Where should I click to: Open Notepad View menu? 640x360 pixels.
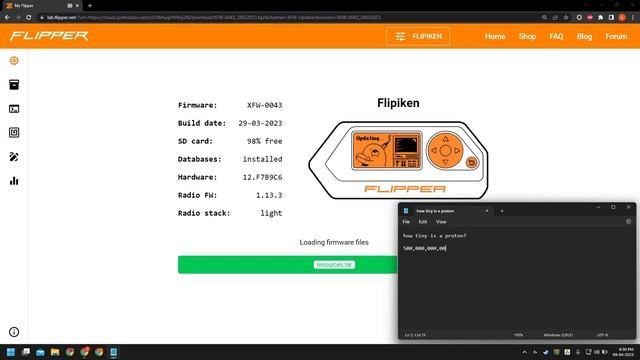click(x=441, y=222)
